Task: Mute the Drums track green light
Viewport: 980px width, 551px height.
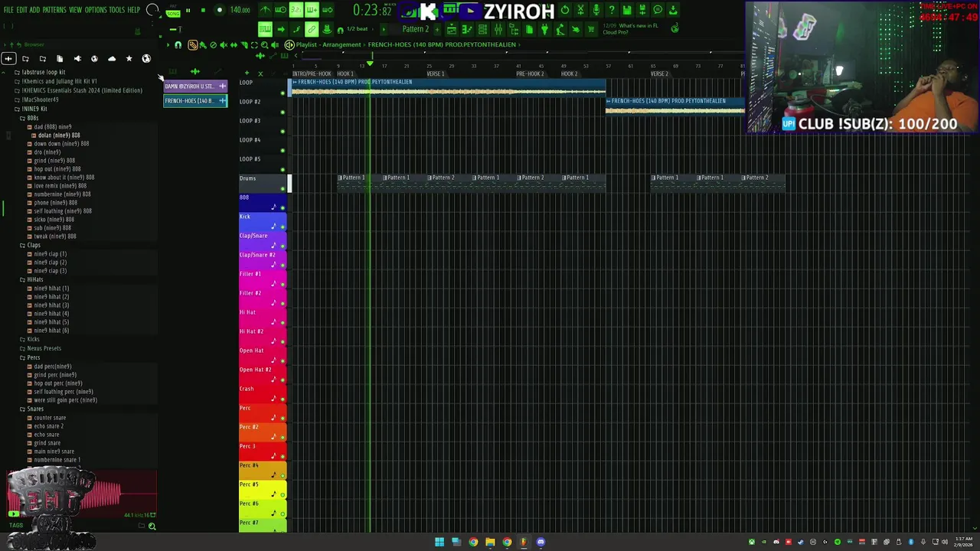Action: [283, 188]
